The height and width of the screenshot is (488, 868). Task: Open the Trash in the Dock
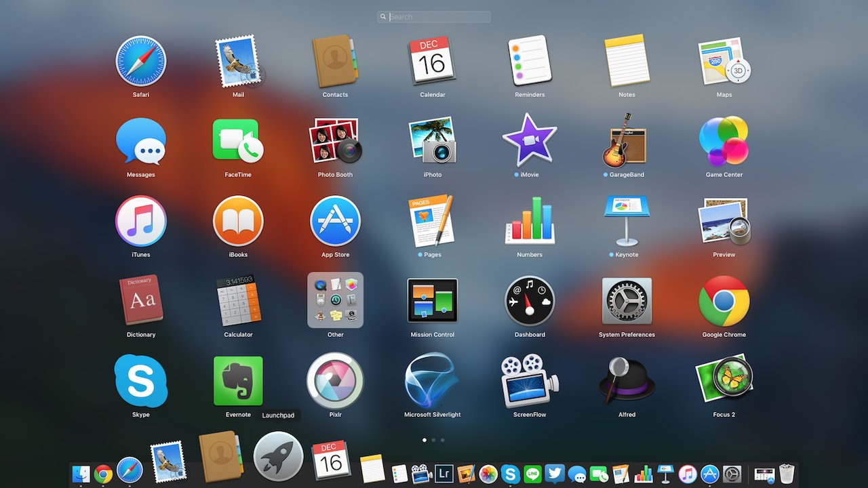[x=787, y=473]
